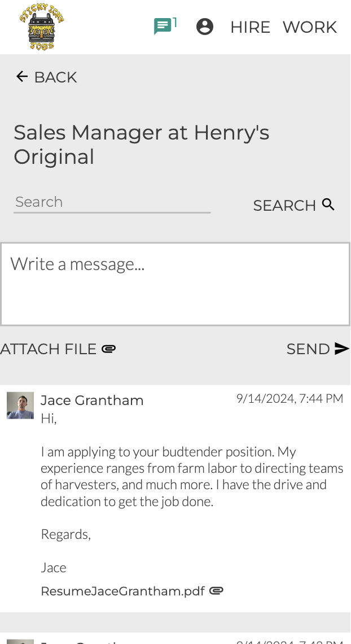
Task: Click into the Write a message box
Action: [175, 284]
